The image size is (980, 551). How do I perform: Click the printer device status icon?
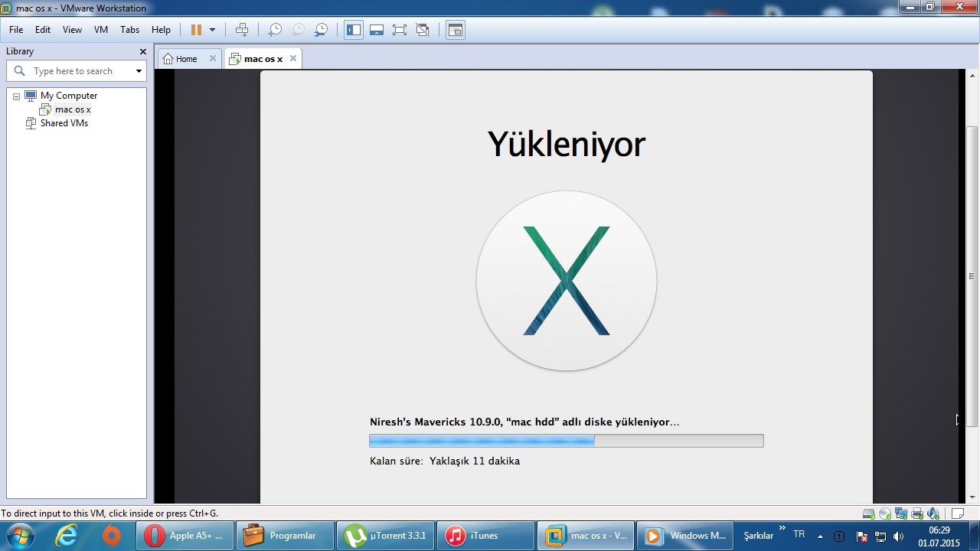[x=916, y=514]
